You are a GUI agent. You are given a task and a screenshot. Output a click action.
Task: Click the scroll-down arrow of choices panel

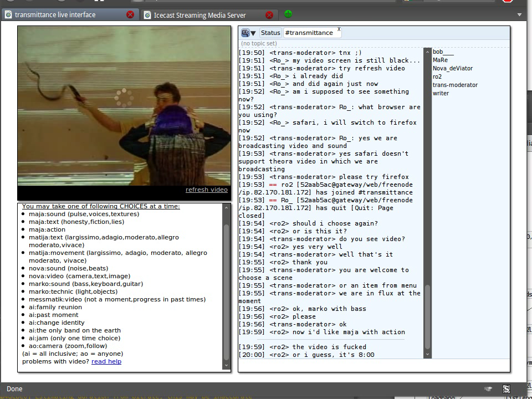click(226, 366)
